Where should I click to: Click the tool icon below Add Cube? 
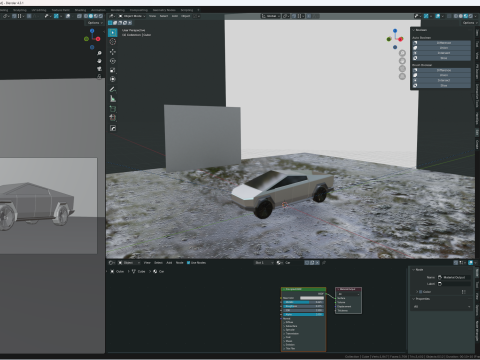point(113,118)
